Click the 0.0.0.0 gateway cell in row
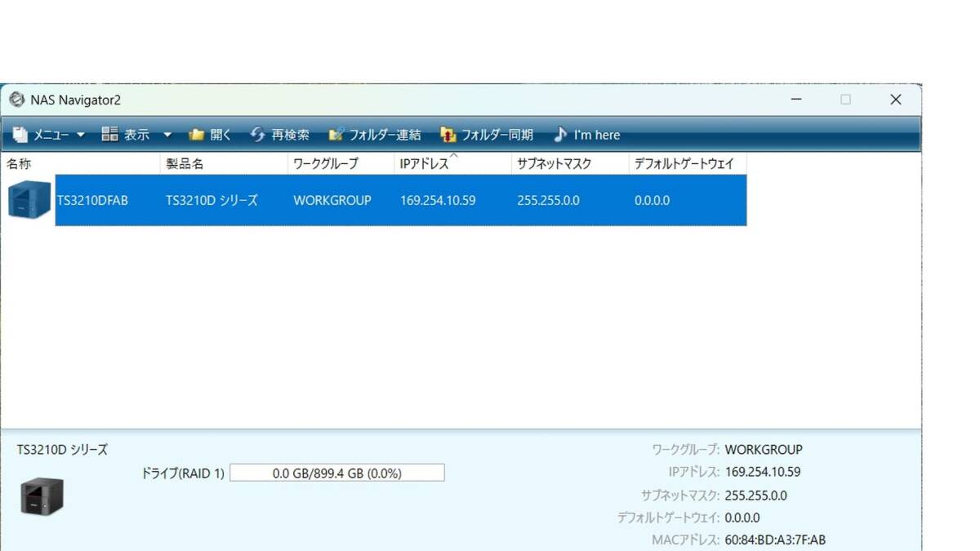This screenshot has width=980, height=551. [x=652, y=200]
